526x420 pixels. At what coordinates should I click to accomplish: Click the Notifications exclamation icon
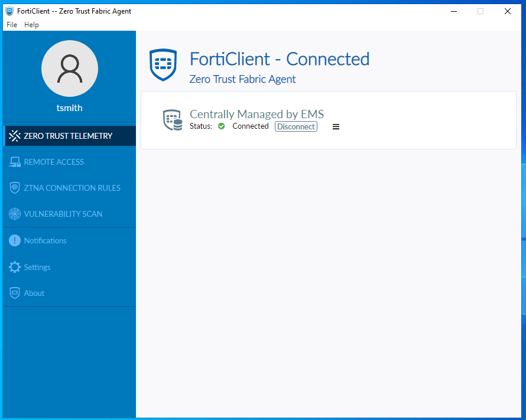pyautogui.click(x=15, y=240)
